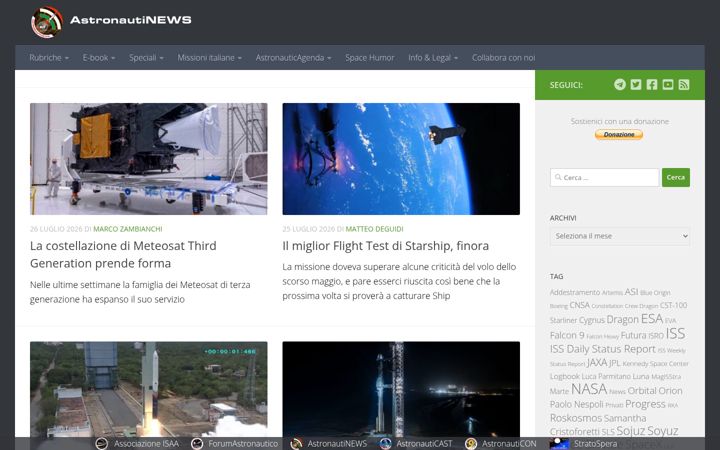
Task: Select the Cygnus tag
Action: pos(591,320)
